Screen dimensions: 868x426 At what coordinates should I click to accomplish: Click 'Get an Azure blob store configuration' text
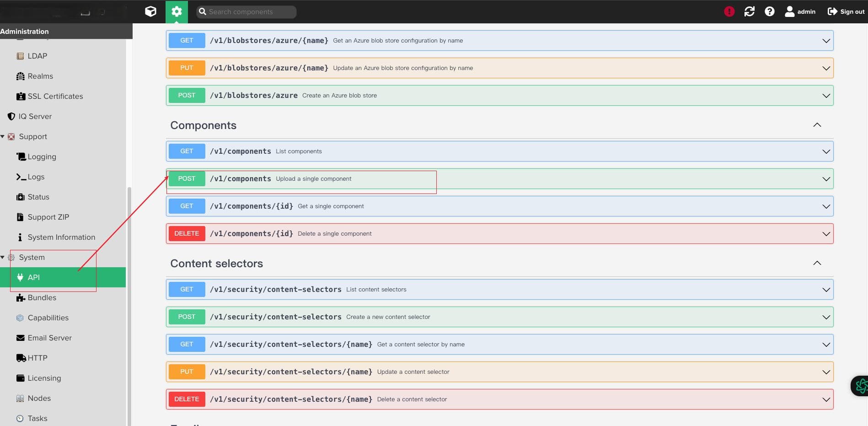[398, 40]
